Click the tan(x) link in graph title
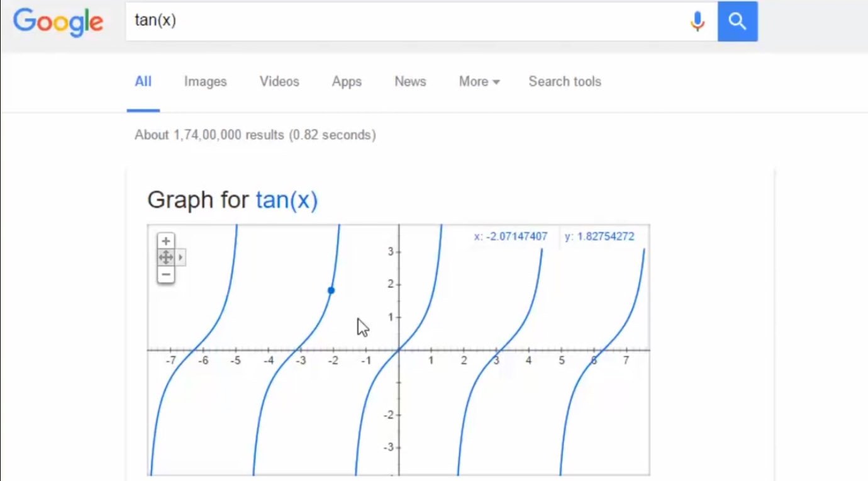Image resolution: width=868 pixels, height=481 pixels. [286, 200]
